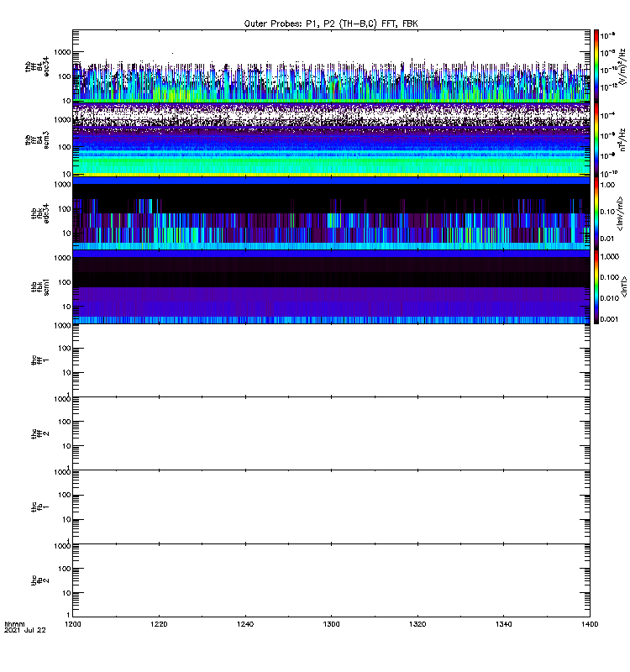Click the empty thc fff 1 panel
630x672 pixels.
[x=331, y=360]
